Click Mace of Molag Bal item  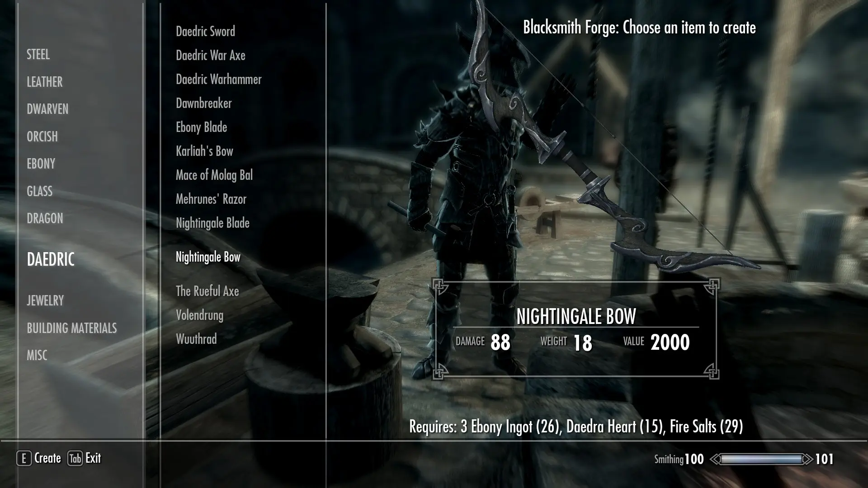(x=214, y=174)
